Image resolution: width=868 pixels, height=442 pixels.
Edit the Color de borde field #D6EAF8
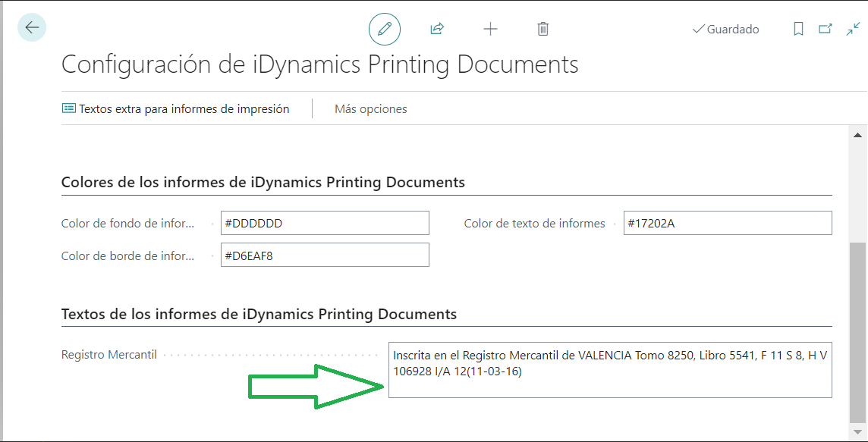[325, 255]
